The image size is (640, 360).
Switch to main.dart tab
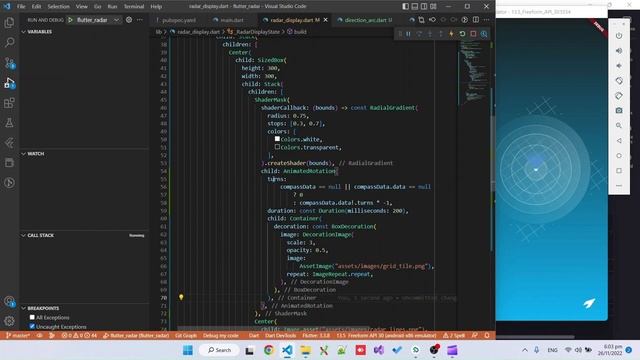pos(231,20)
